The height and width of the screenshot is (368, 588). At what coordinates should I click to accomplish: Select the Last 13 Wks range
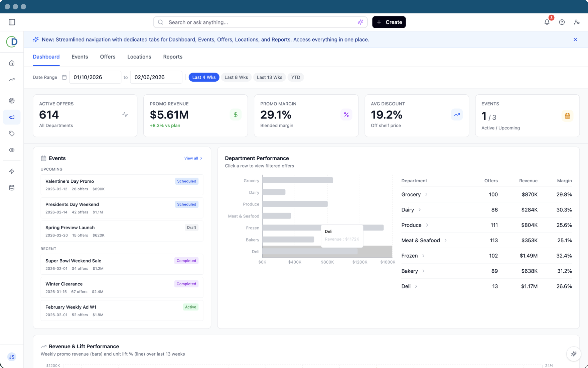pyautogui.click(x=269, y=77)
